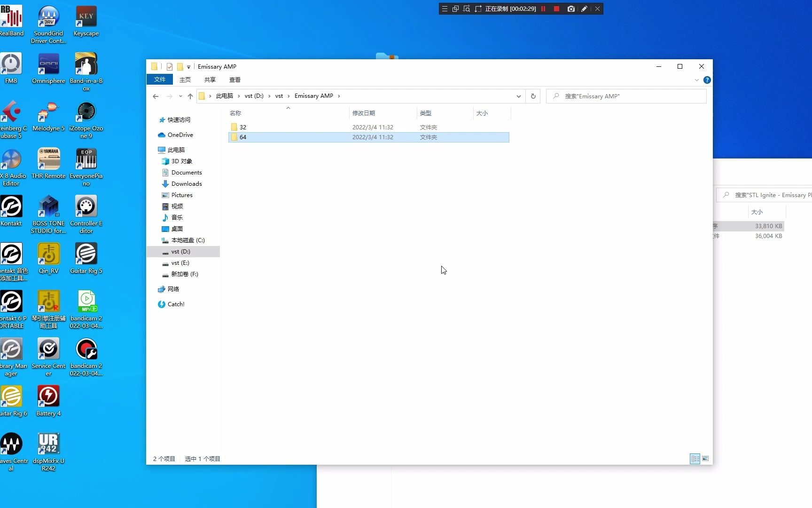Image resolution: width=812 pixels, height=508 pixels.
Task: Go back to previous folder
Action: pyautogui.click(x=156, y=96)
